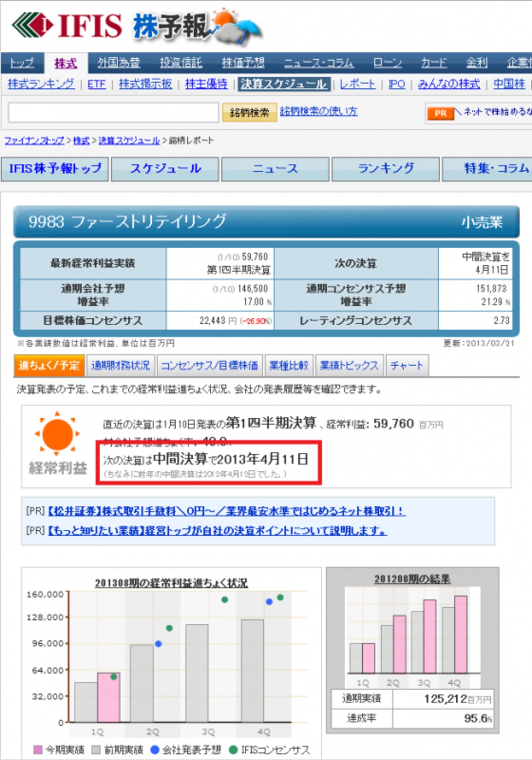Viewport: 532px width, 760px height.
Task: Click 通期コンセンサス予想 value 151,873
Action: point(491,289)
